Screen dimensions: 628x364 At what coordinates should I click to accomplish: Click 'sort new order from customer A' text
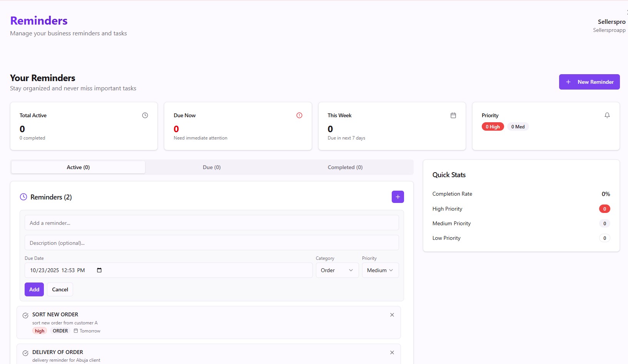coord(65,323)
